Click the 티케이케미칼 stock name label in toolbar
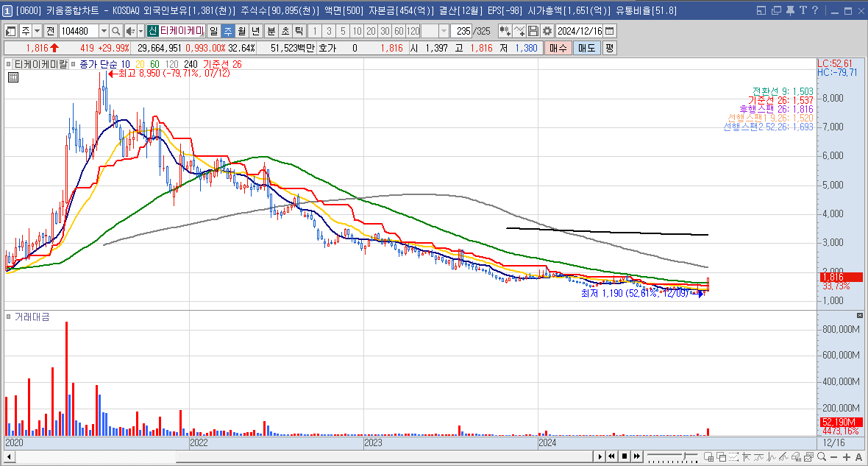 click(x=182, y=31)
